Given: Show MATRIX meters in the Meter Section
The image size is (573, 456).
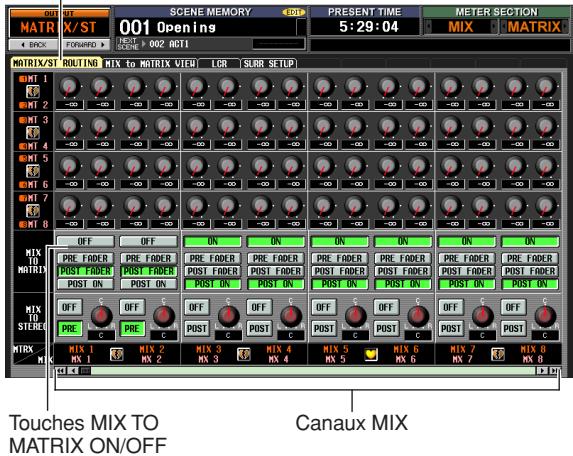Looking at the screenshot, I should tap(534, 27).
